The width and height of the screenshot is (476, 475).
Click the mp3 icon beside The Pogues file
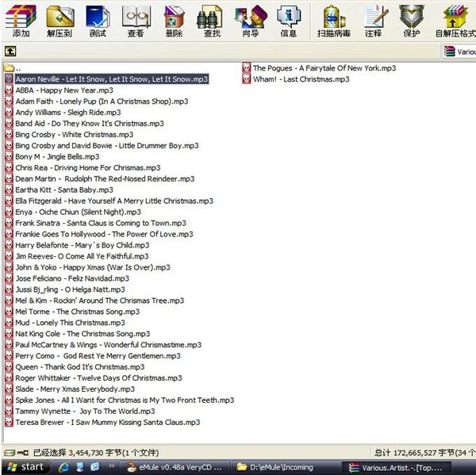pyautogui.click(x=247, y=68)
